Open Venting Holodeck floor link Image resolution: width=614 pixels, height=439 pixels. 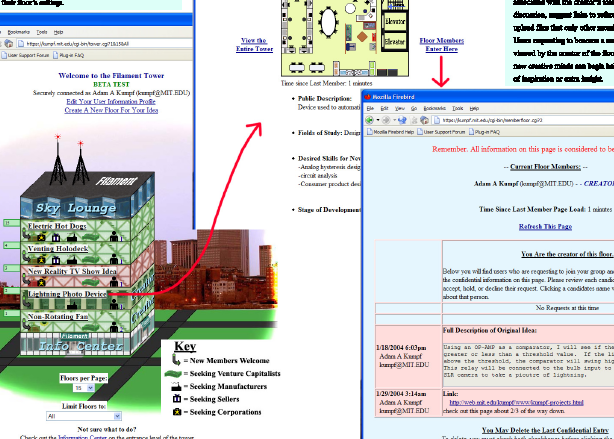point(58,249)
